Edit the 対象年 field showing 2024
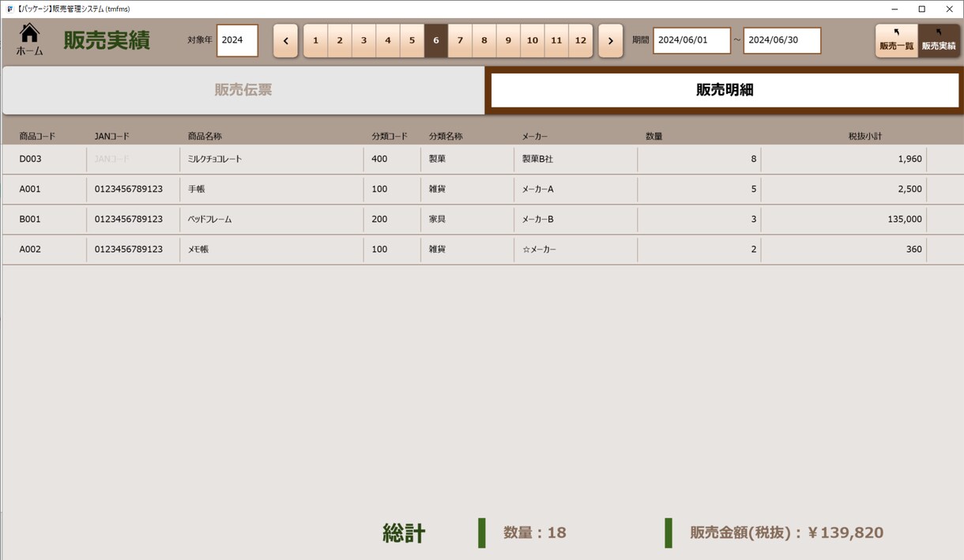The image size is (964, 560). 237,40
